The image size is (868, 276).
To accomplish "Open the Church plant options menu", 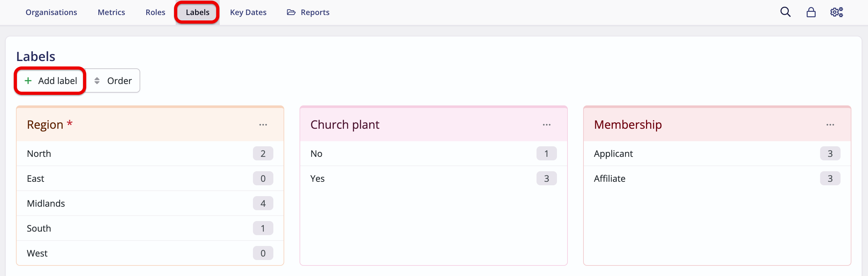I will point(546,124).
